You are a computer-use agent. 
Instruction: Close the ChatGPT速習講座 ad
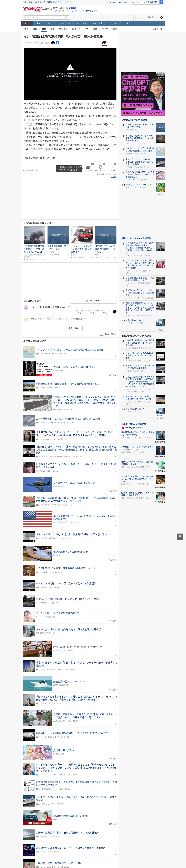(x=163, y=73)
